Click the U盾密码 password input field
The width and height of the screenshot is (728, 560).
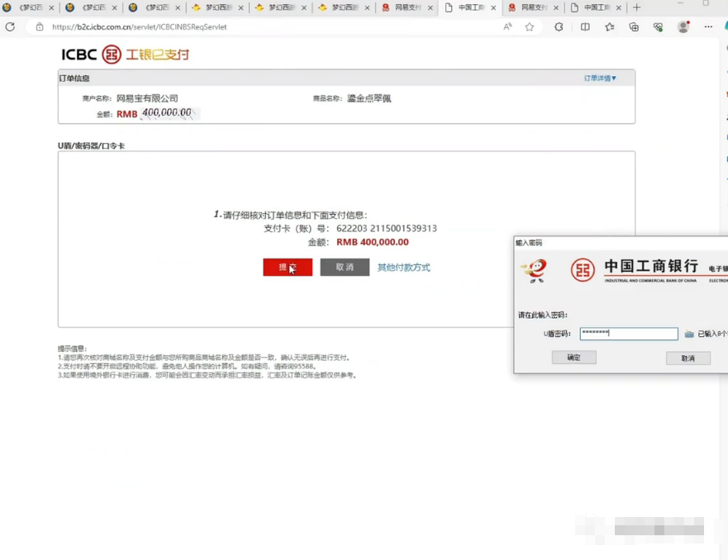(x=628, y=334)
